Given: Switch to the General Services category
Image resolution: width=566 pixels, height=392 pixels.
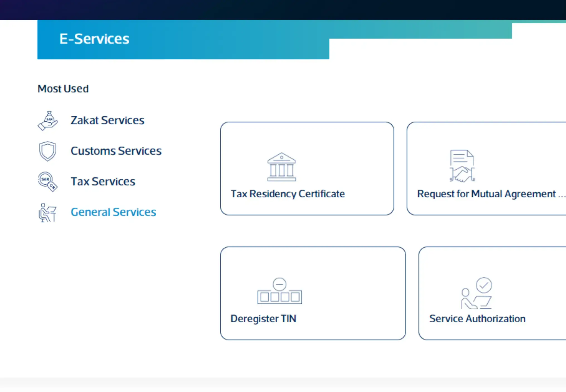Looking at the screenshot, I should click(x=113, y=212).
